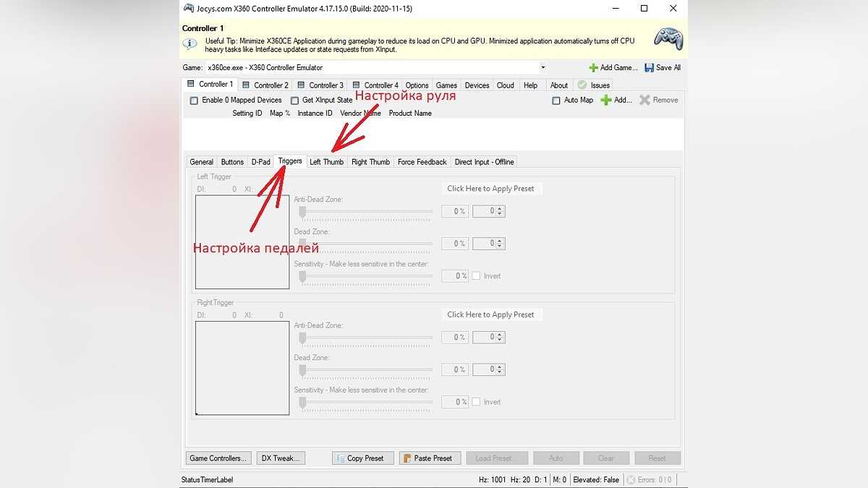Screen dimensions: 868x488
Task: Click the green plus Add Game icon
Action: coord(593,68)
